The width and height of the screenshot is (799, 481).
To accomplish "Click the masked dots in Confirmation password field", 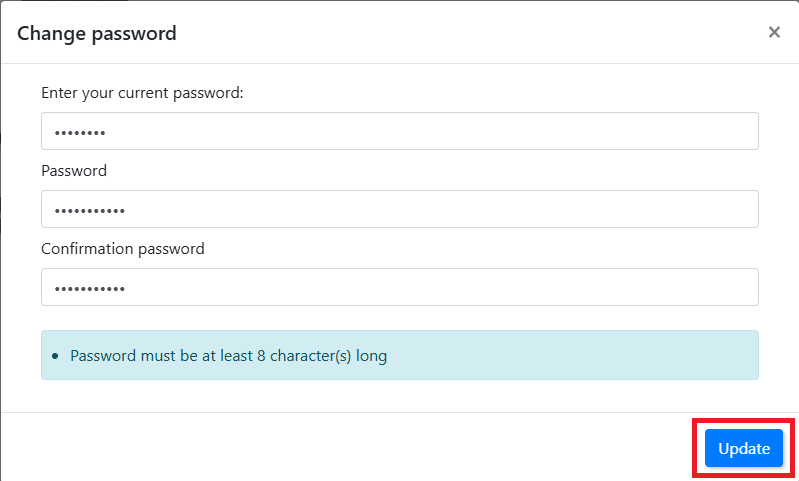I will (x=90, y=288).
